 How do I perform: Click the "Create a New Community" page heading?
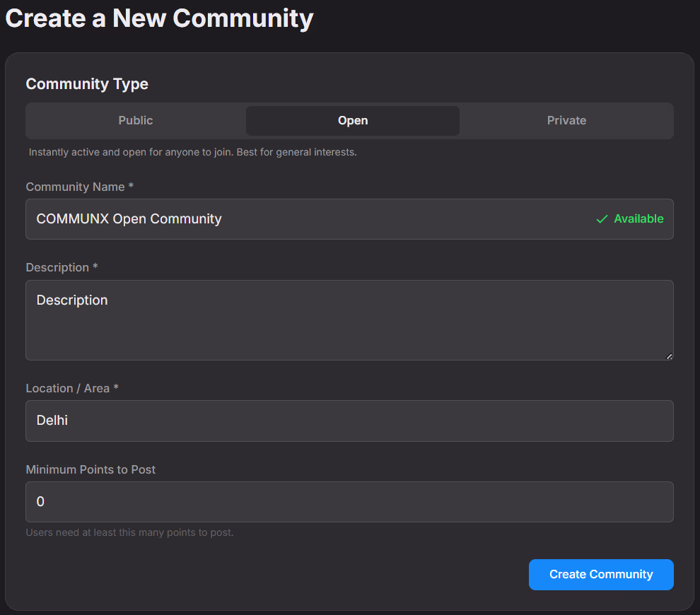159,18
